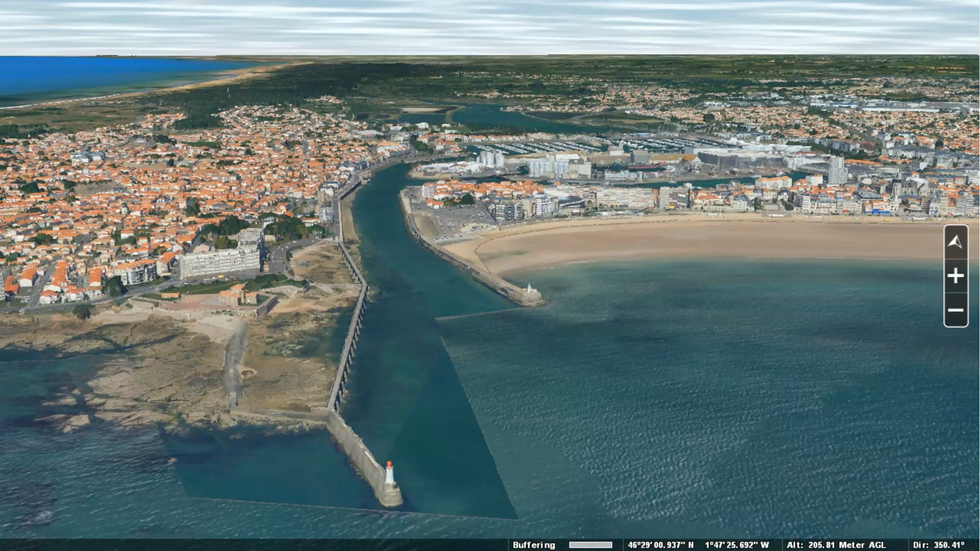Click the north compass arrow icon
This screenshot has width=980, height=551.
(x=956, y=242)
